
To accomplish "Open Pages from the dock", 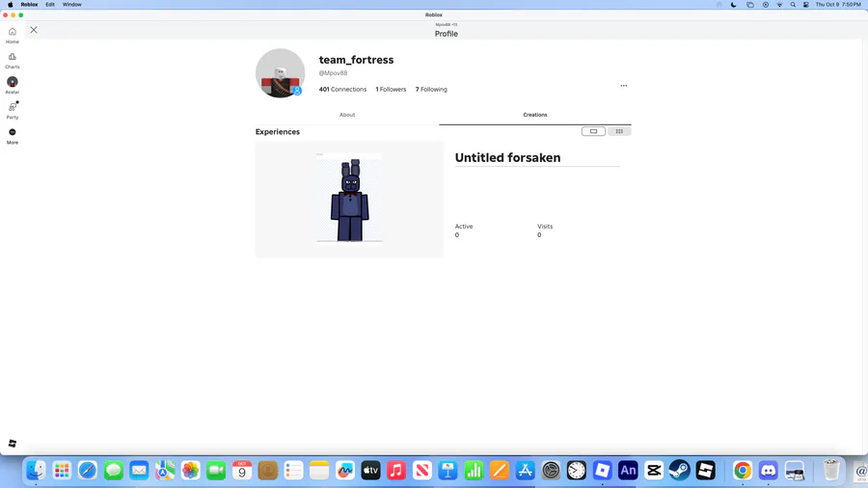I will (500, 471).
